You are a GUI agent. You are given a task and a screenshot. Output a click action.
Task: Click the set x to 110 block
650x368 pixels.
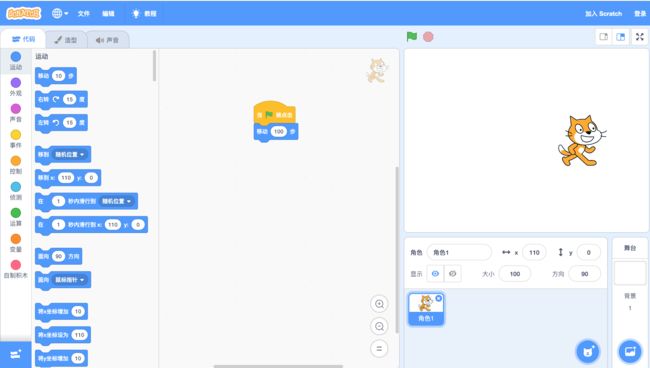click(x=63, y=335)
